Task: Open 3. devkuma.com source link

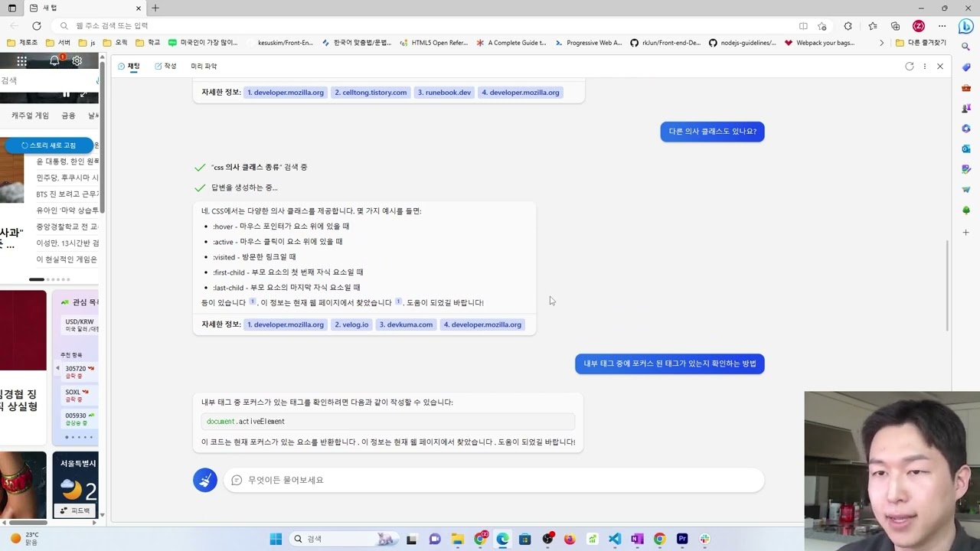Action: (x=406, y=324)
